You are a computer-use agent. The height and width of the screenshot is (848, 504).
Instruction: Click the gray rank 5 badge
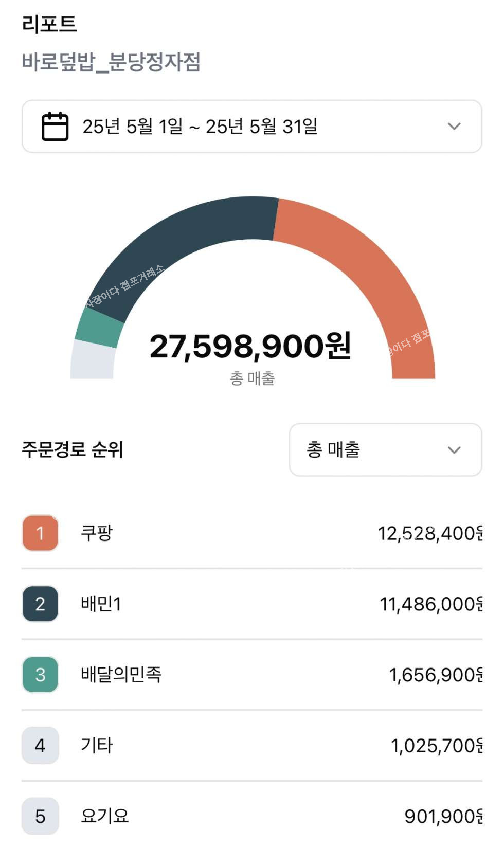coord(40,816)
